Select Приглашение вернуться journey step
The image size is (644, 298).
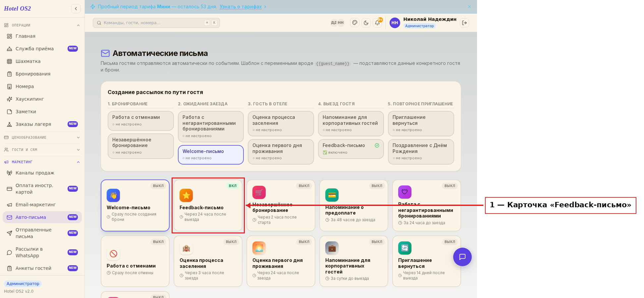pyautogui.click(x=421, y=124)
